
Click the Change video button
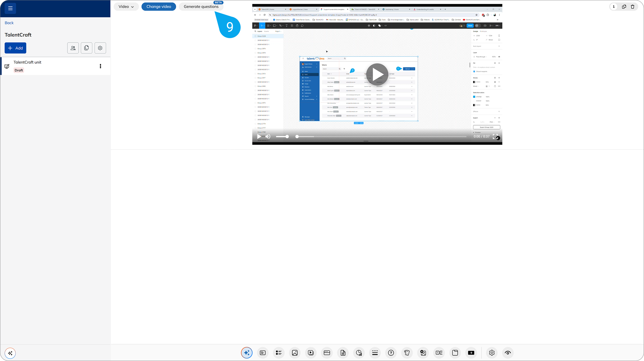point(159,6)
